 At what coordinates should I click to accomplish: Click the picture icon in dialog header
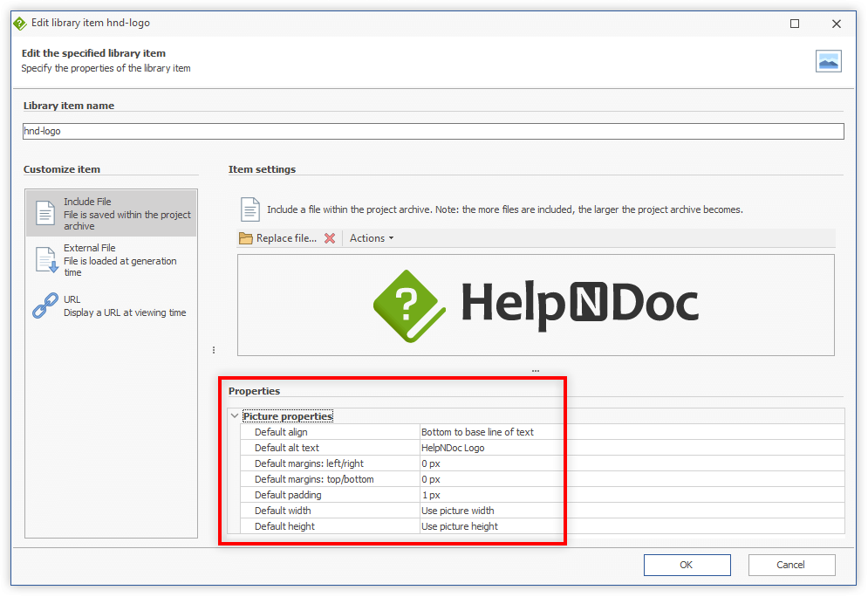coord(828,61)
